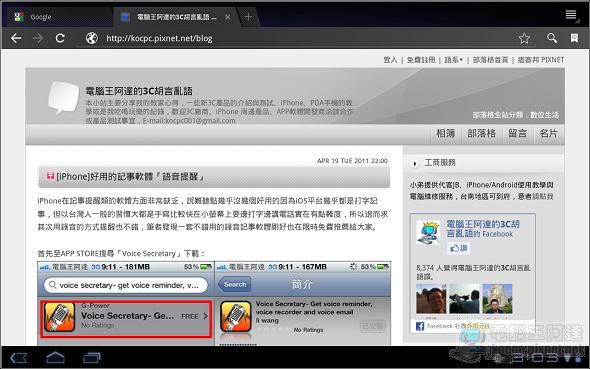The image size is (590, 369).
Task: Click the globe site icon in the address bar
Action: coord(91,38)
